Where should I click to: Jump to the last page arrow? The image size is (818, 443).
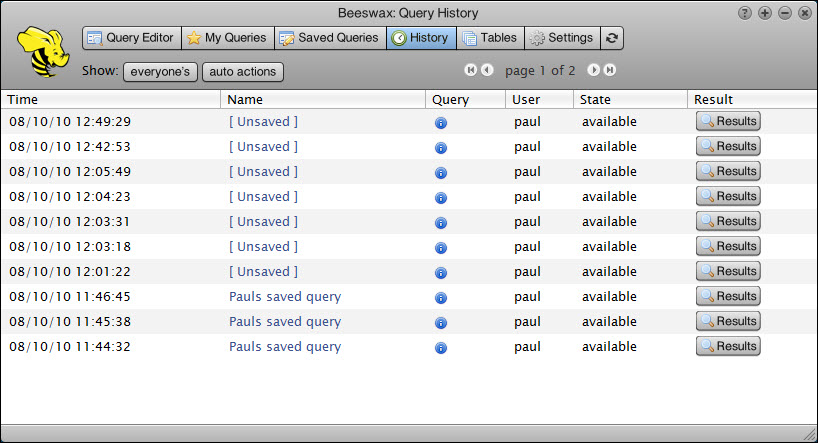coord(609,70)
